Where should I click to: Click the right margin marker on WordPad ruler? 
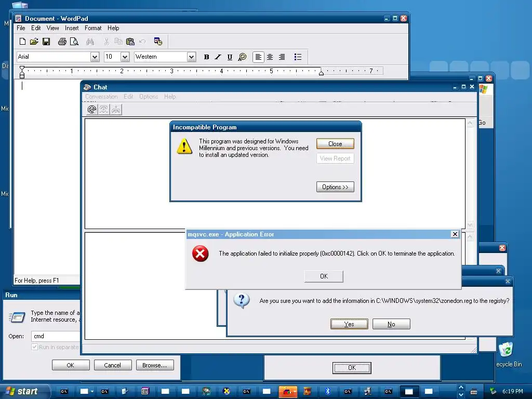pos(321,73)
